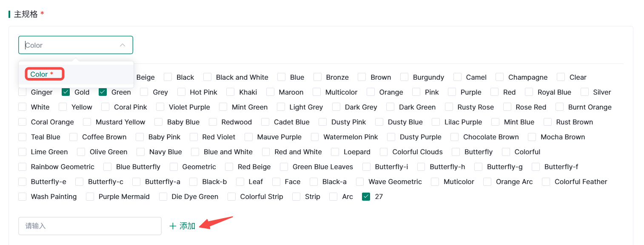Click the plus icon beside 添加
The height and width of the screenshot is (245, 644).
tap(173, 226)
